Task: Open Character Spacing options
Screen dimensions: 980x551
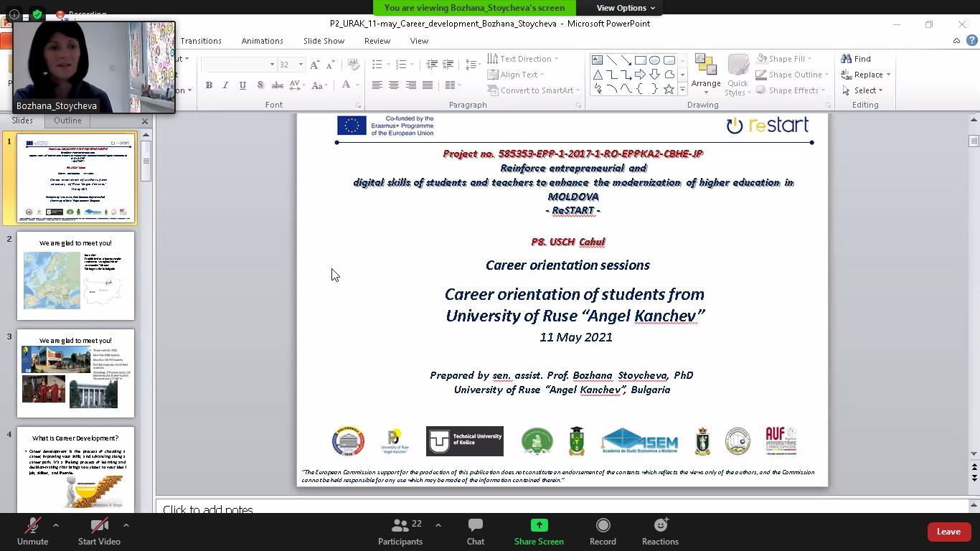Action: click(x=298, y=85)
